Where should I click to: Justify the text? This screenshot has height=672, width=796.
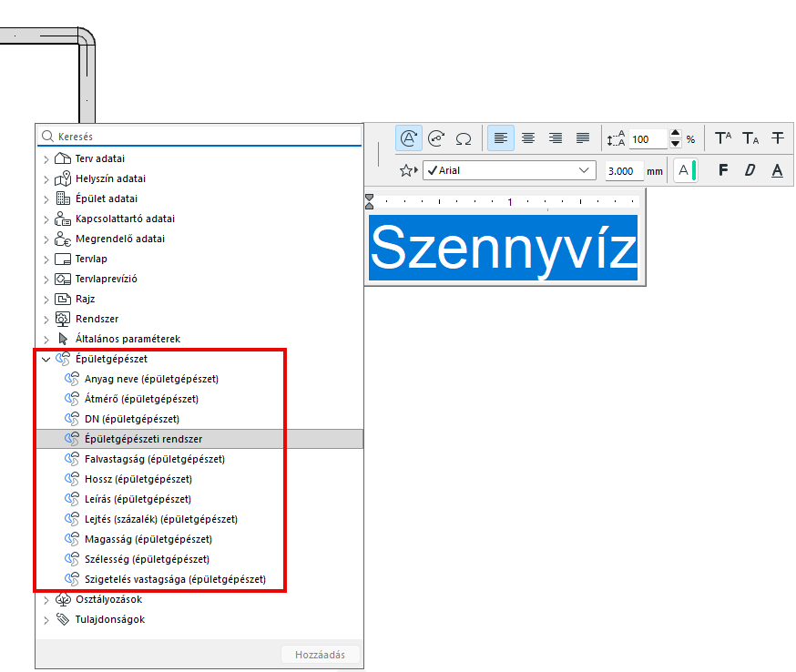(583, 138)
